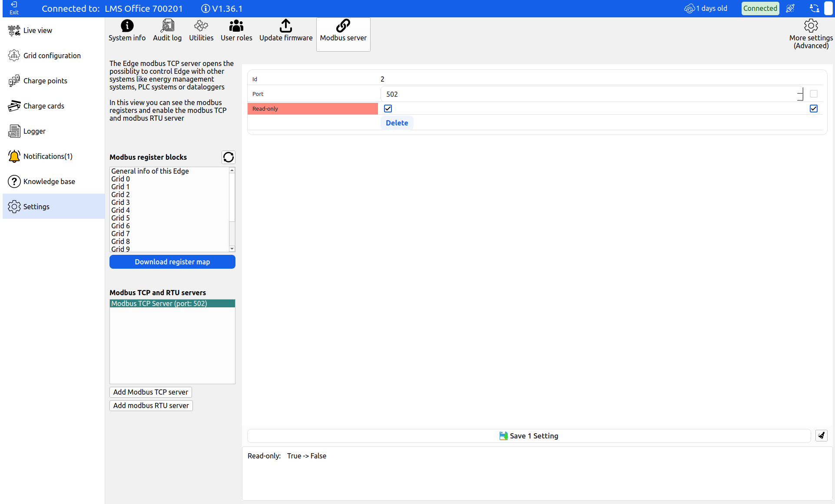Select Grid 1 in register blocks
Viewport: 835px width, 504px height.
[x=169, y=187]
